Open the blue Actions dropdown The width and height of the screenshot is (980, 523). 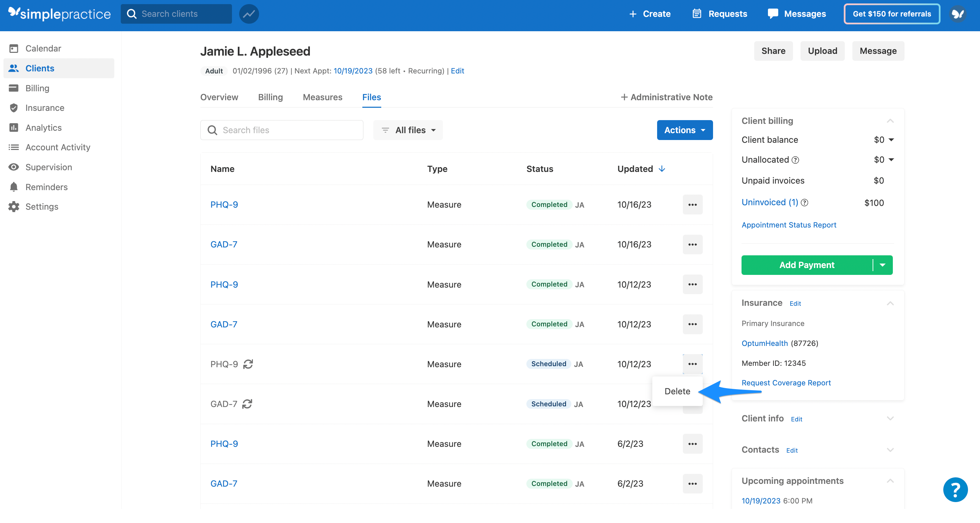685,130
